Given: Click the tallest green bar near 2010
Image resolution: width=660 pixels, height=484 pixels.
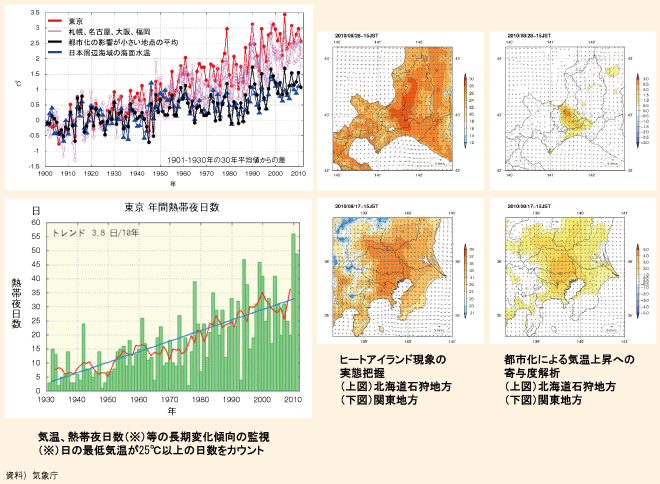Looking at the screenshot, I should point(293,312).
